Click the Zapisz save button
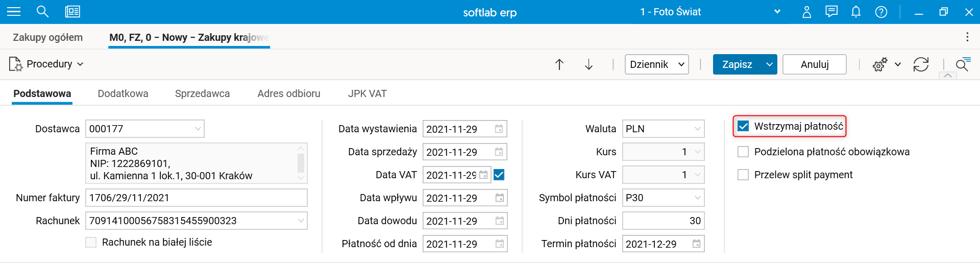 pos(737,64)
